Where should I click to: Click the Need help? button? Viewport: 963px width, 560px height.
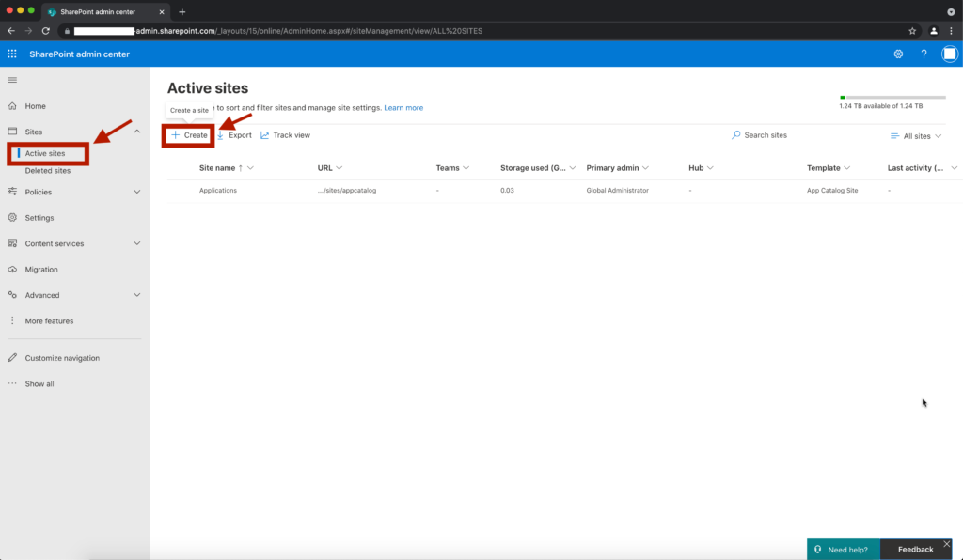pos(844,550)
